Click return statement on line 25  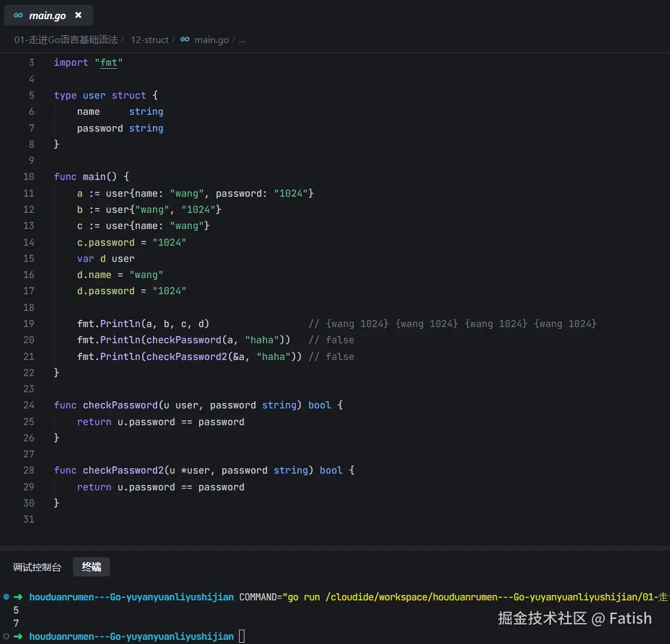(161, 422)
